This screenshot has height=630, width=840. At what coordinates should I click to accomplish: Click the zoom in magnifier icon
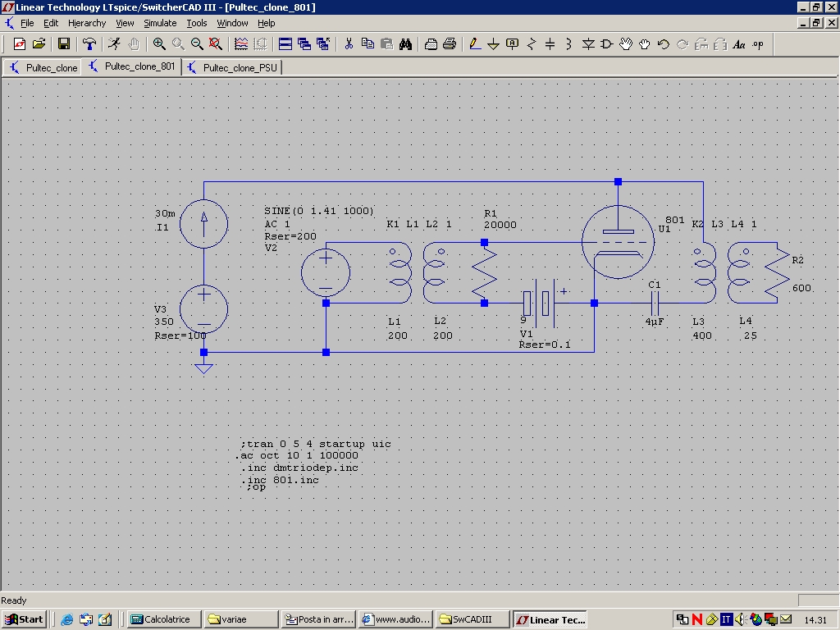click(x=159, y=44)
